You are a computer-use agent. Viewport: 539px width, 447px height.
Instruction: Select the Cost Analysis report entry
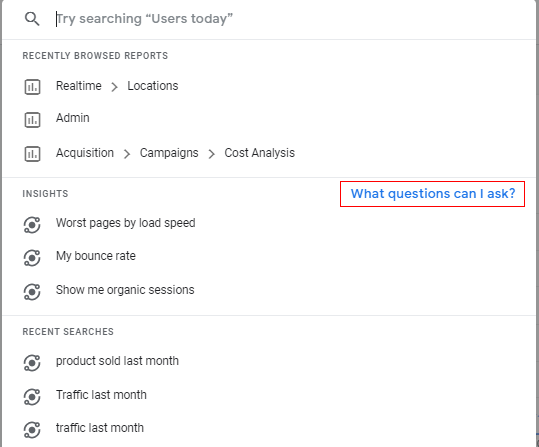pyautogui.click(x=260, y=153)
